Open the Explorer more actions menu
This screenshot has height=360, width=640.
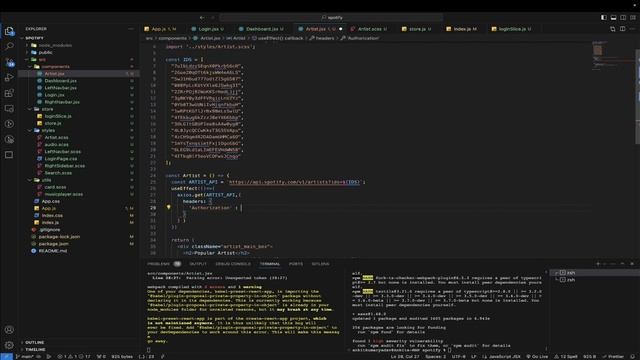tap(131, 29)
